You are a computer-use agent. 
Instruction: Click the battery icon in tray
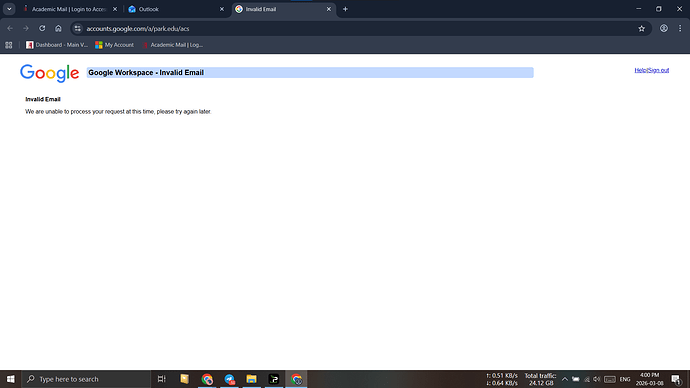tap(576, 379)
